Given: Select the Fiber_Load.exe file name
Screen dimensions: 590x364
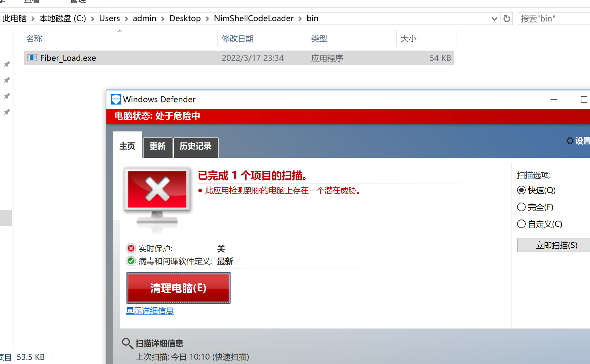Looking at the screenshot, I should click(68, 58).
